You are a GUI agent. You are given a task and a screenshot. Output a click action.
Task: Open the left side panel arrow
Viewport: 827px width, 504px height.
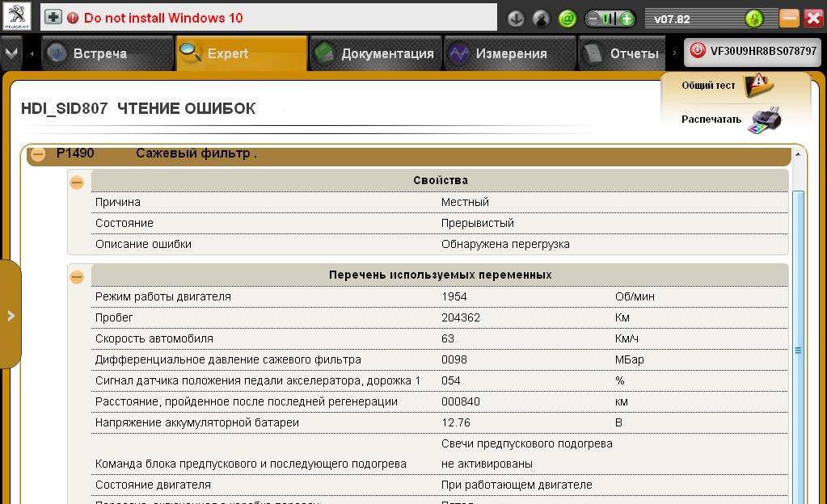11,316
